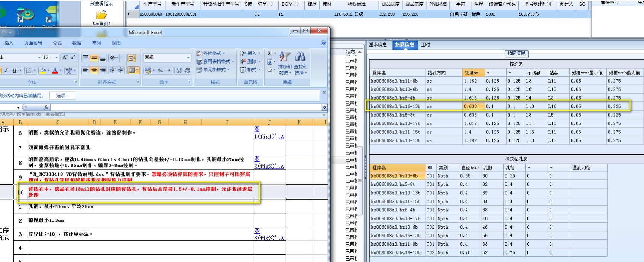Apply red font color button
This screenshot has height=262, width=644.
pyautogui.click(x=55, y=70)
